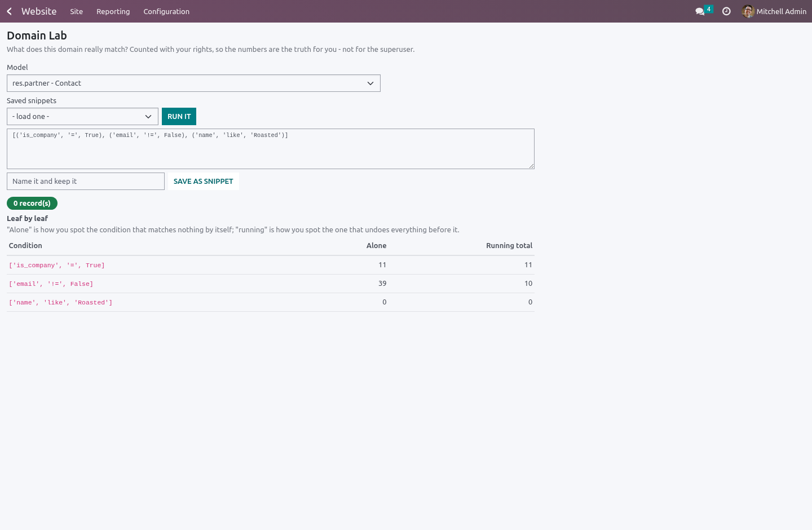812x530 pixels.
Task: Click the Leaf by leaf heading
Action: (27, 219)
